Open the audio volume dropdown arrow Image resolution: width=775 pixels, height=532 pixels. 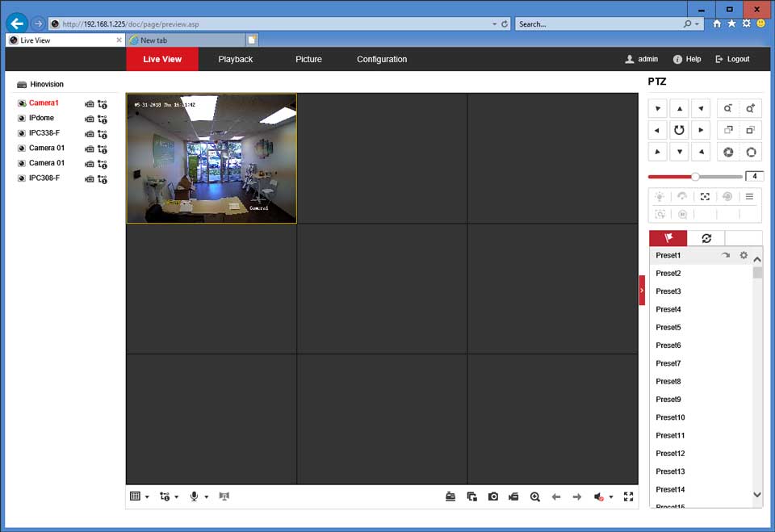(x=611, y=497)
